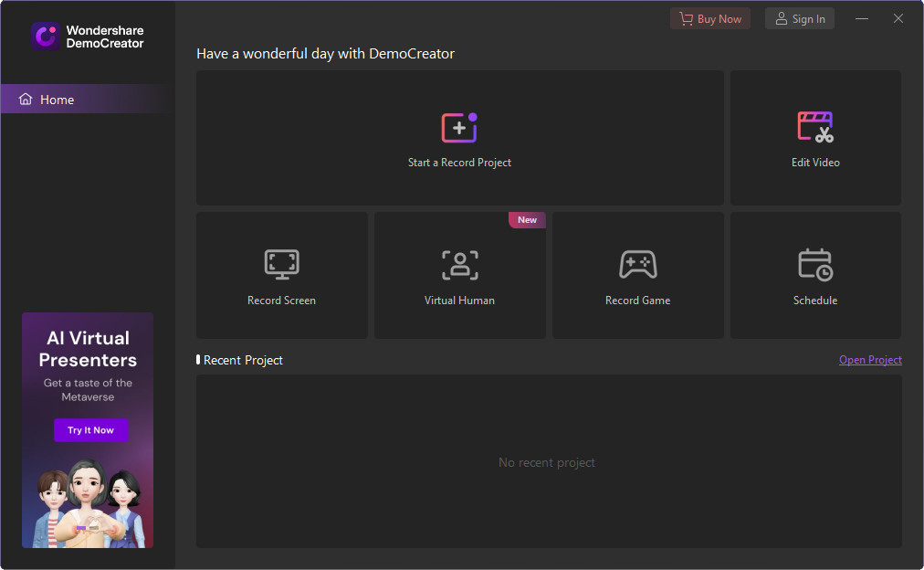The height and width of the screenshot is (570, 924).
Task: Minimize the DemoCreator window
Action: (862, 19)
